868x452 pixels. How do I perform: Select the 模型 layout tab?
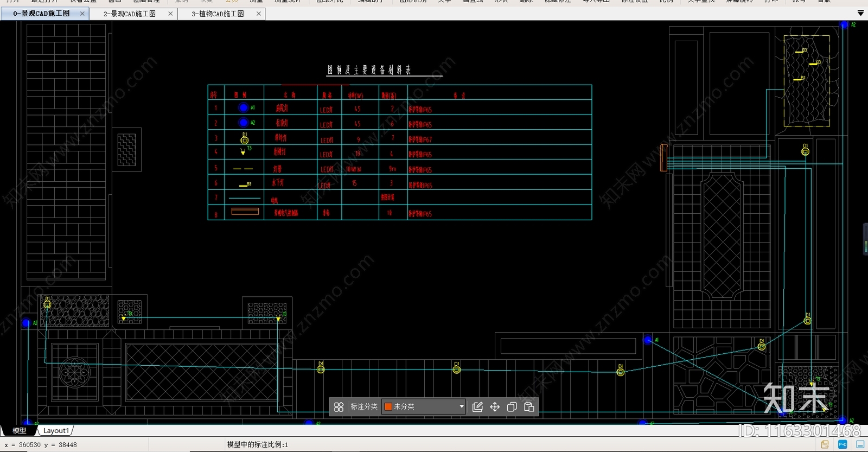(20, 430)
